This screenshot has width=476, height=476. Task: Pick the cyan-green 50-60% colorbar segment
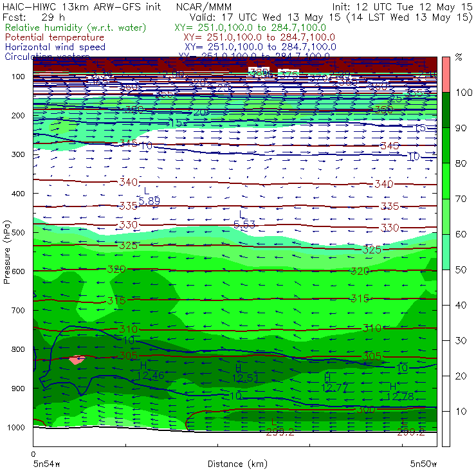(446, 252)
